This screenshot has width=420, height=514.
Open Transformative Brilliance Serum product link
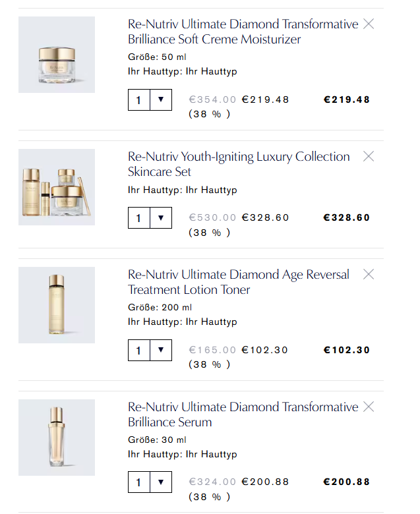pos(243,414)
